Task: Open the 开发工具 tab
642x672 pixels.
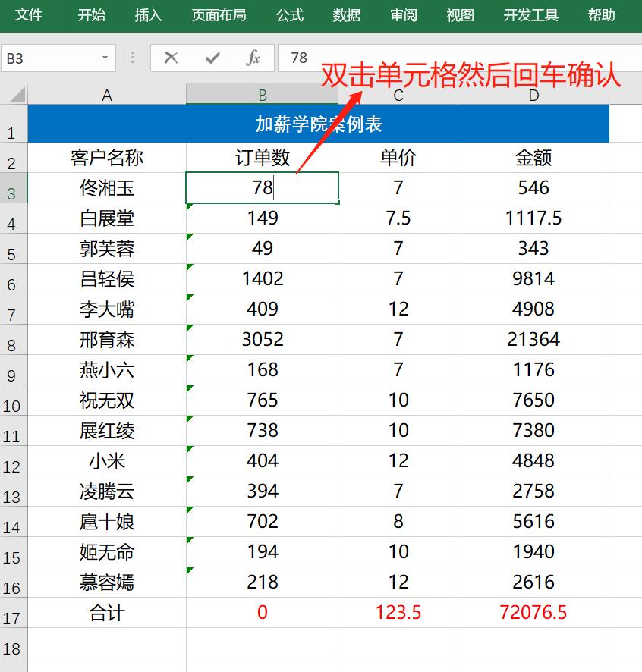Action: pos(530,15)
